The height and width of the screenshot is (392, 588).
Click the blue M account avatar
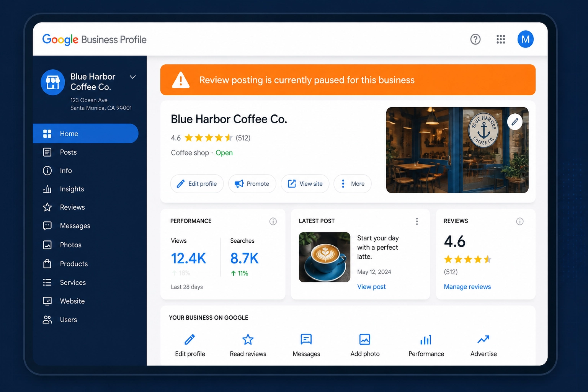[x=526, y=39]
